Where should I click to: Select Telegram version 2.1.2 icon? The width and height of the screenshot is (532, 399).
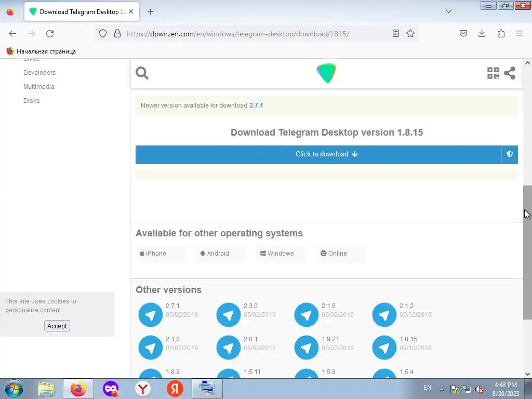coord(384,315)
